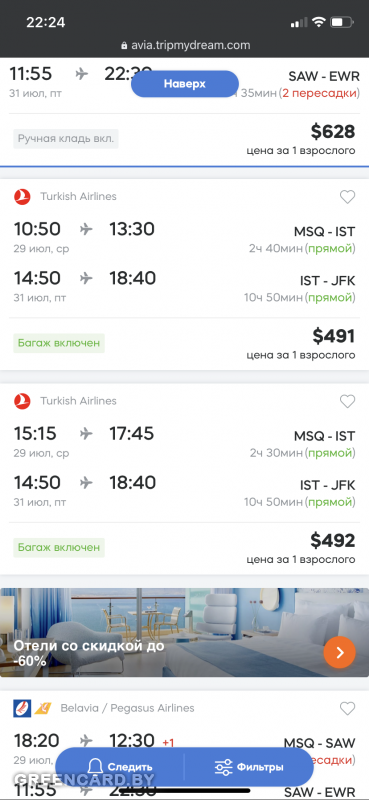This screenshot has width=369, height=800.
Task: Tap the lock icon beside avia.tripmydream.com
Action: click(124, 45)
